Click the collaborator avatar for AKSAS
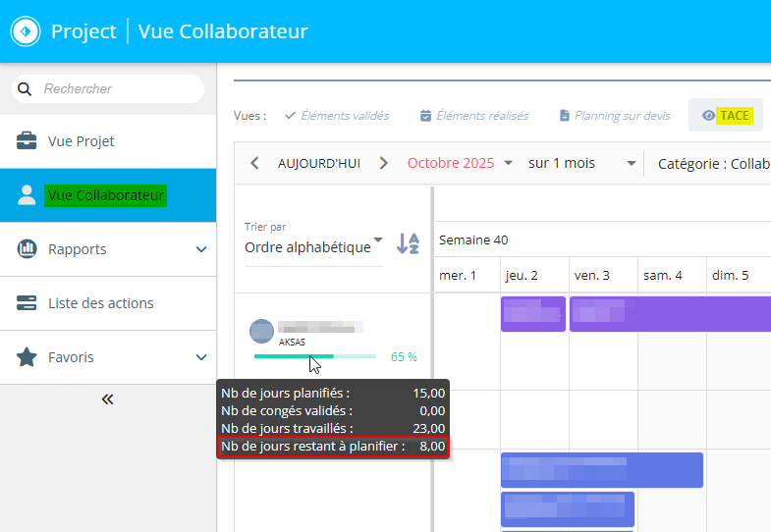 coord(261,331)
